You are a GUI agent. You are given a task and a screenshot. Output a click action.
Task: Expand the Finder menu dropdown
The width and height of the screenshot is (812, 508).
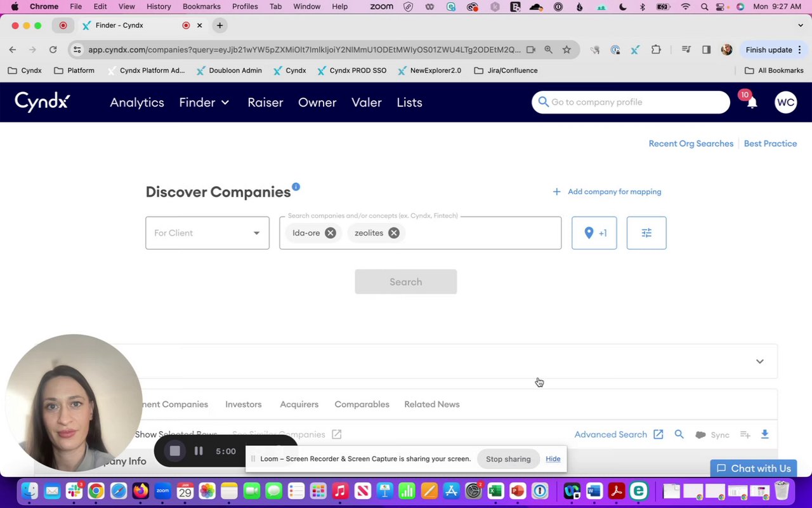[x=204, y=102]
